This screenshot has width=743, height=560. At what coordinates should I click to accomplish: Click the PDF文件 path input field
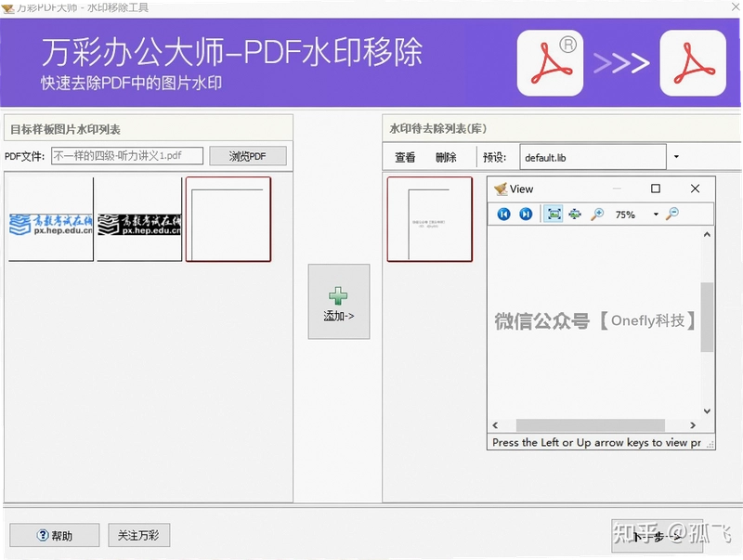click(127, 155)
